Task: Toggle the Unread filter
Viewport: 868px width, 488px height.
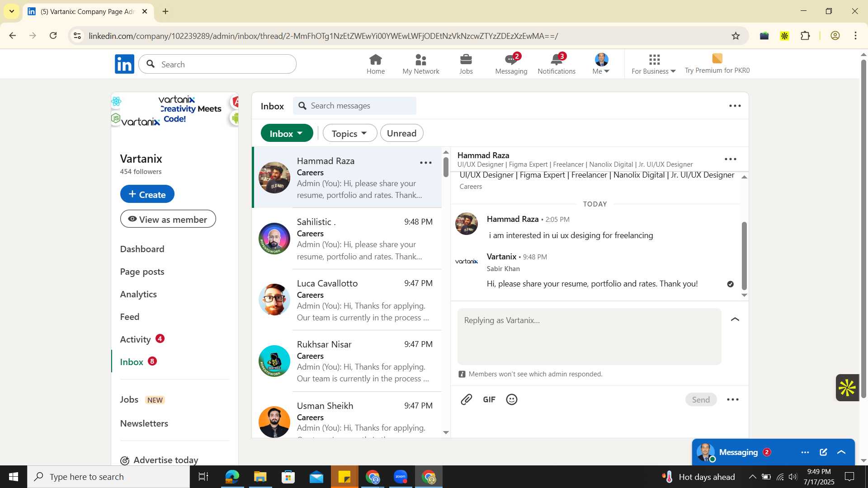Action: coord(401,133)
